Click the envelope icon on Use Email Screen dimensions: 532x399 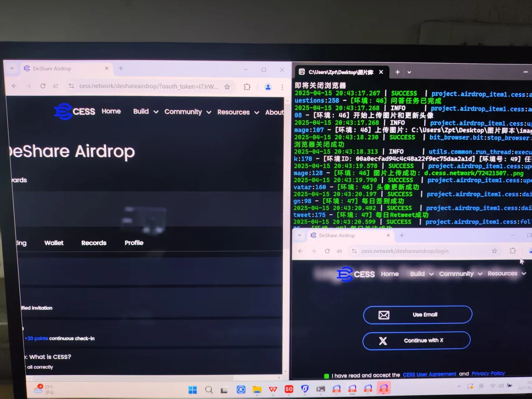coord(384,315)
